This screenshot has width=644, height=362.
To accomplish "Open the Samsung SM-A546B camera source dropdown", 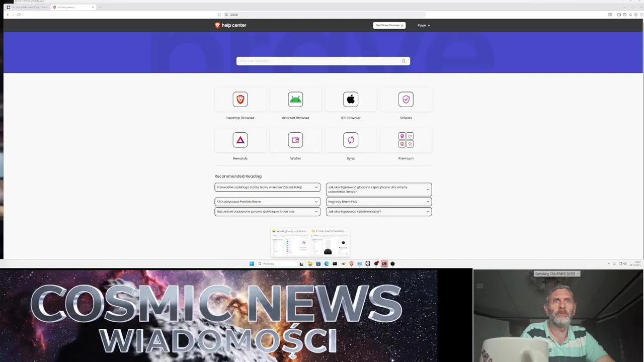I will pos(557,274).
